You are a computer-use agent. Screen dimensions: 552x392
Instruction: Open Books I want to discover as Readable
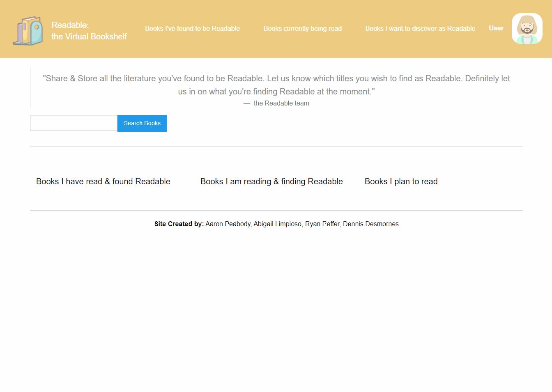click(420, 28)
